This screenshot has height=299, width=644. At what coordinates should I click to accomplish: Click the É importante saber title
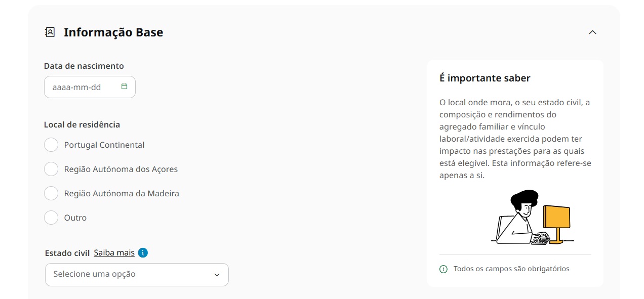point(485,78)
